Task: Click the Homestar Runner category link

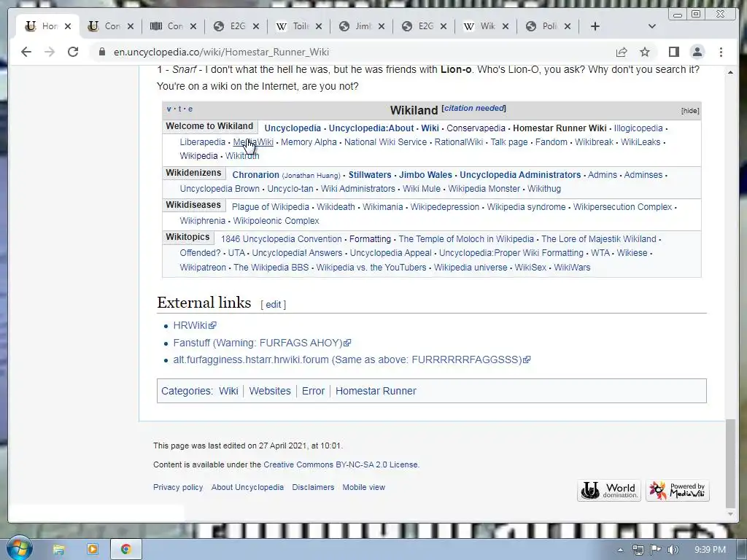Action: (x=376, y=391)
